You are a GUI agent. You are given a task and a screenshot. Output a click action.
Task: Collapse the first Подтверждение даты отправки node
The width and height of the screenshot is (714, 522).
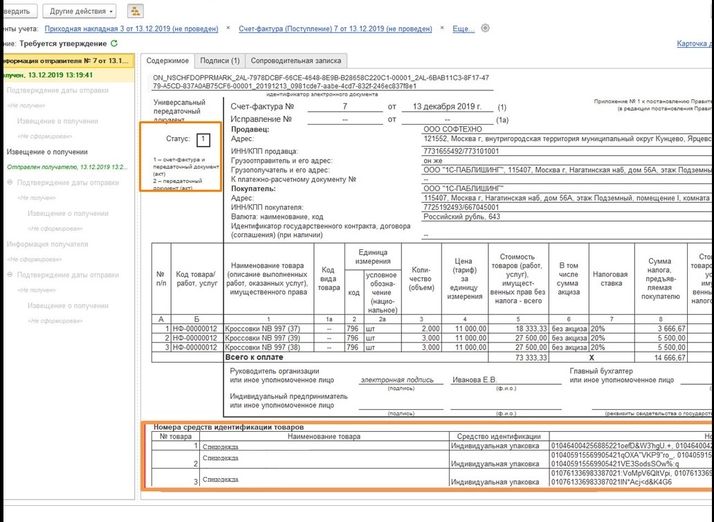(10, 182)
